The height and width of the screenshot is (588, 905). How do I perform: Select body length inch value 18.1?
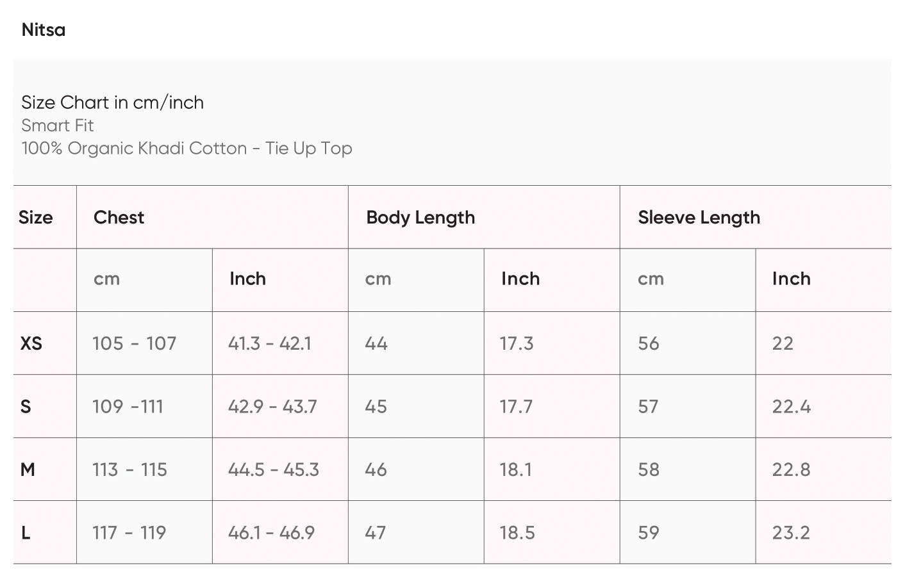[x=516, y=470]
